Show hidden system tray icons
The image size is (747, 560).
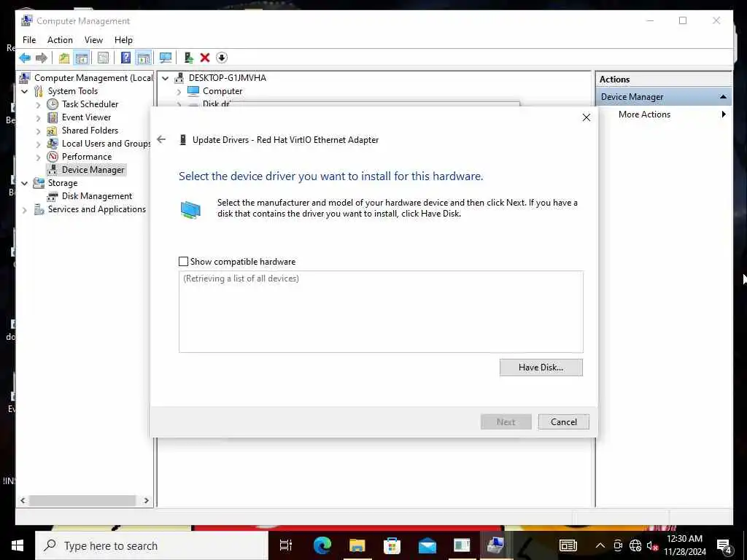tap(600, 545)
